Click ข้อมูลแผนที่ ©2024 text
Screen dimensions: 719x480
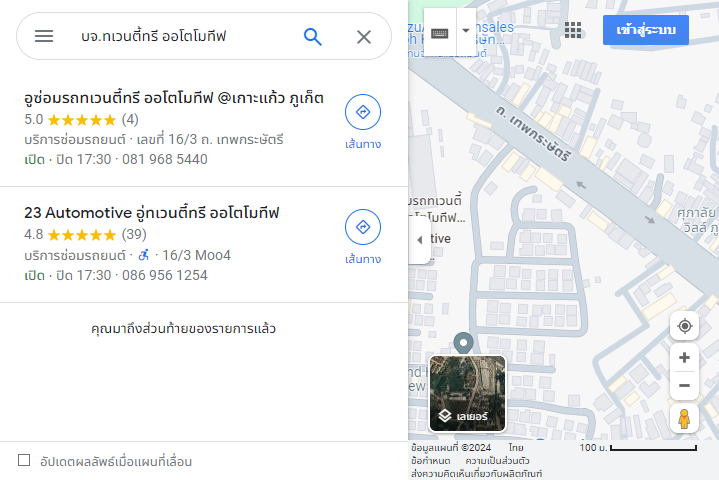pos(451,447)
